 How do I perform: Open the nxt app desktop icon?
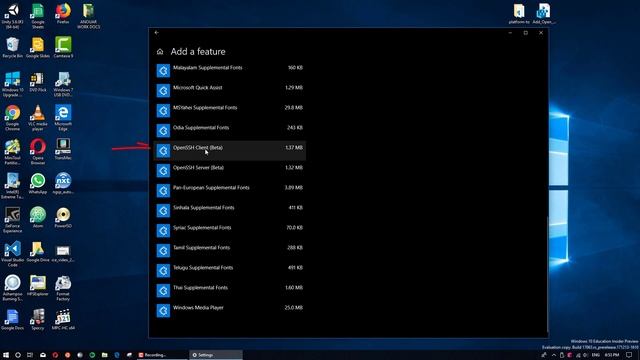click(x=63, y=183)
